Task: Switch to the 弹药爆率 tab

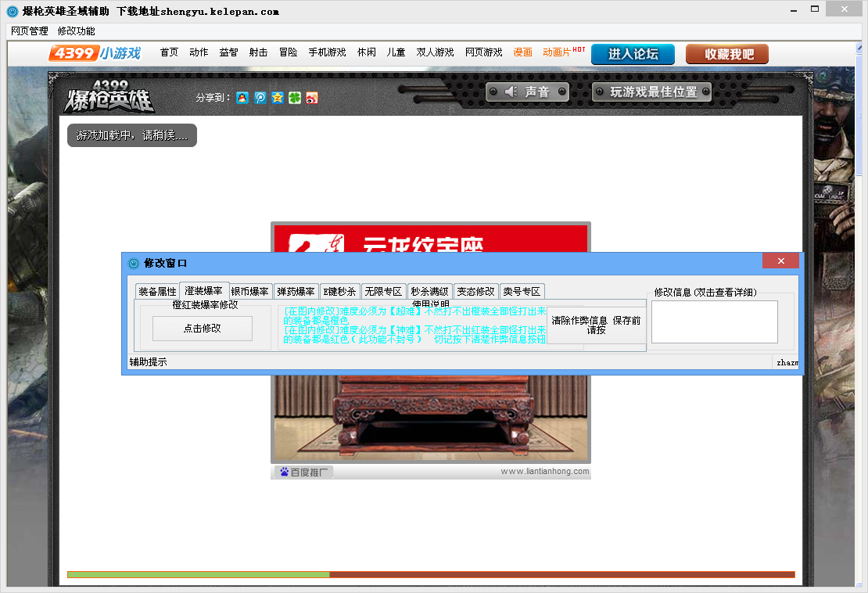Action: 296,291
